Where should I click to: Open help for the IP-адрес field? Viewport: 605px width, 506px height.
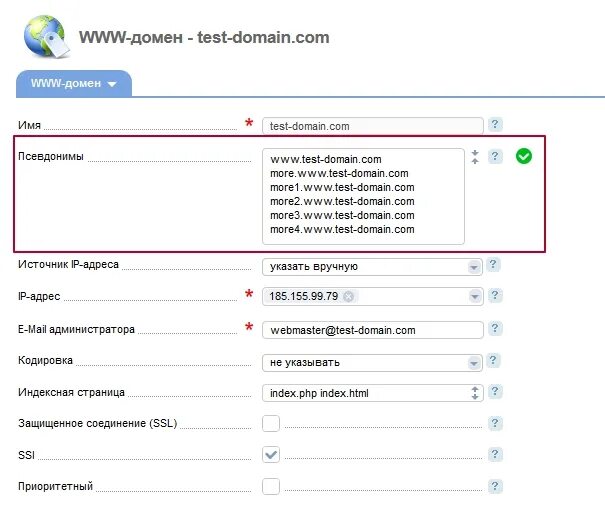pyautogui.click(x=495, y=295)
